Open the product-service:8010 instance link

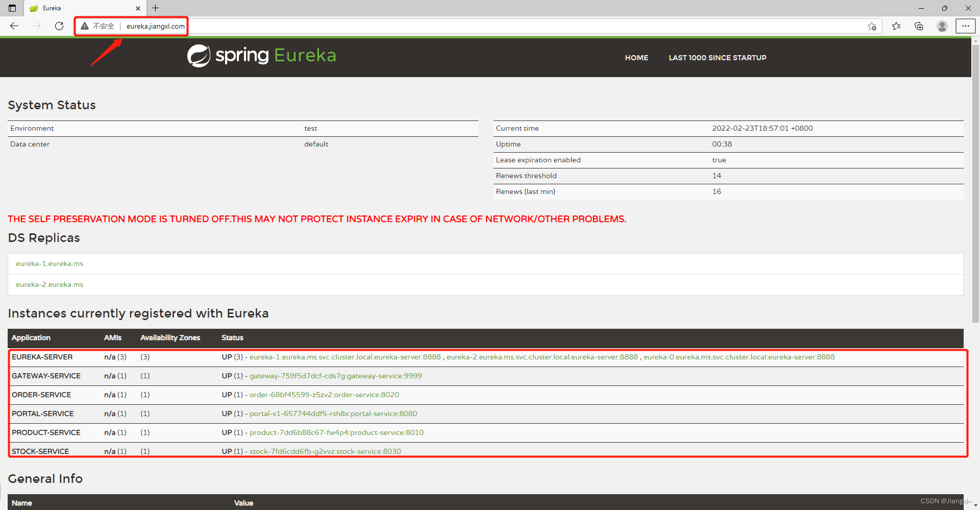pos(336,432)
